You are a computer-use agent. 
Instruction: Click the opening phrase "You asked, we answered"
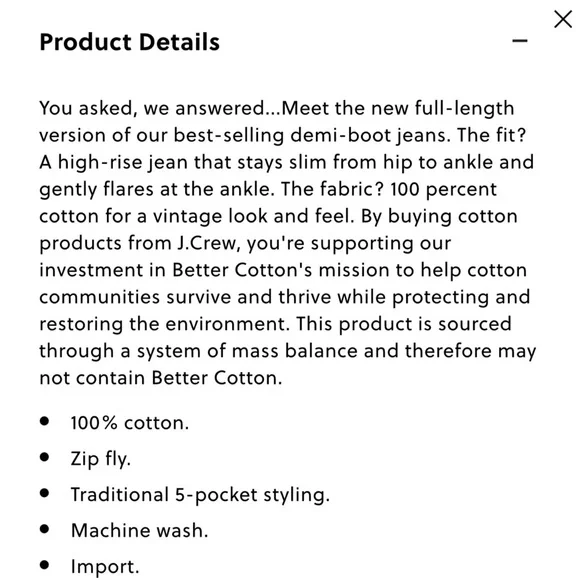[152, 108]
